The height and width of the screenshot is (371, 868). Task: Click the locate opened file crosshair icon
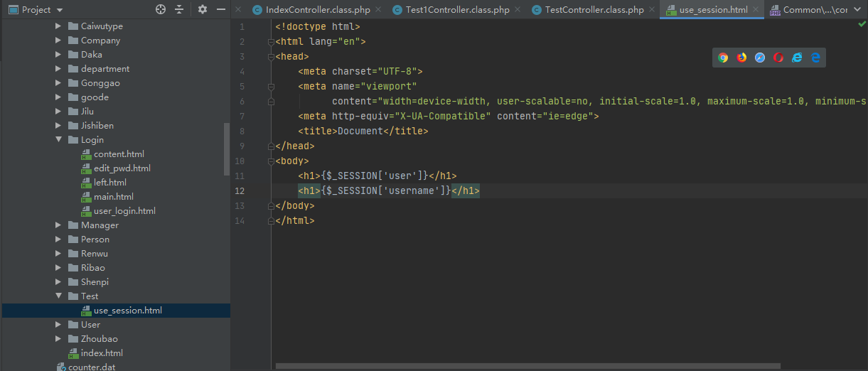[x=161, y=9]
